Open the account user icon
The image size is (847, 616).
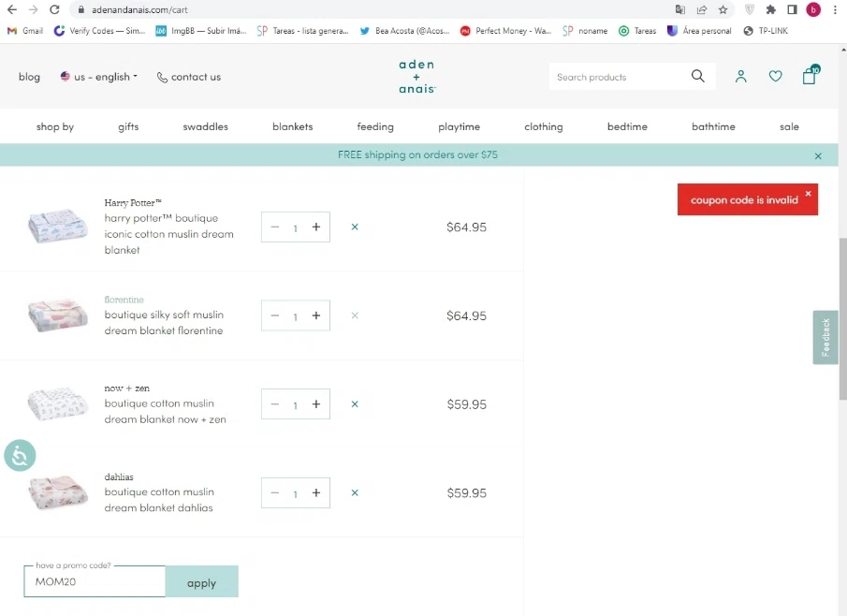740,77
